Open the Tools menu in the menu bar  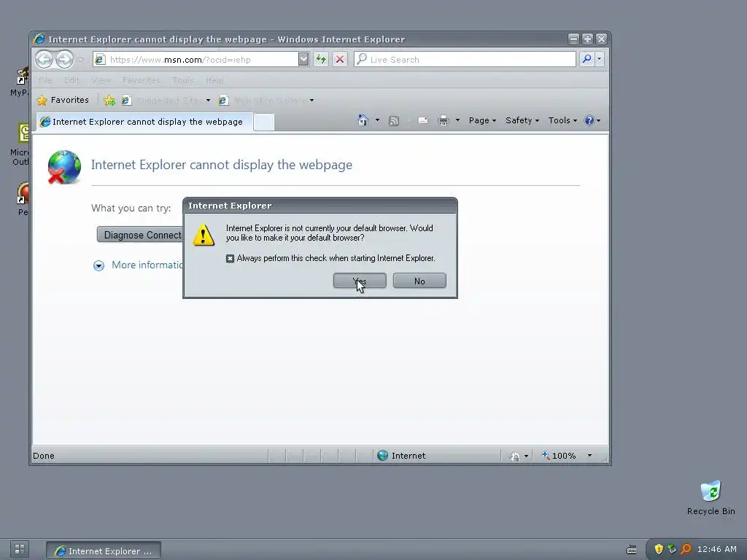(x=183, y=80)
